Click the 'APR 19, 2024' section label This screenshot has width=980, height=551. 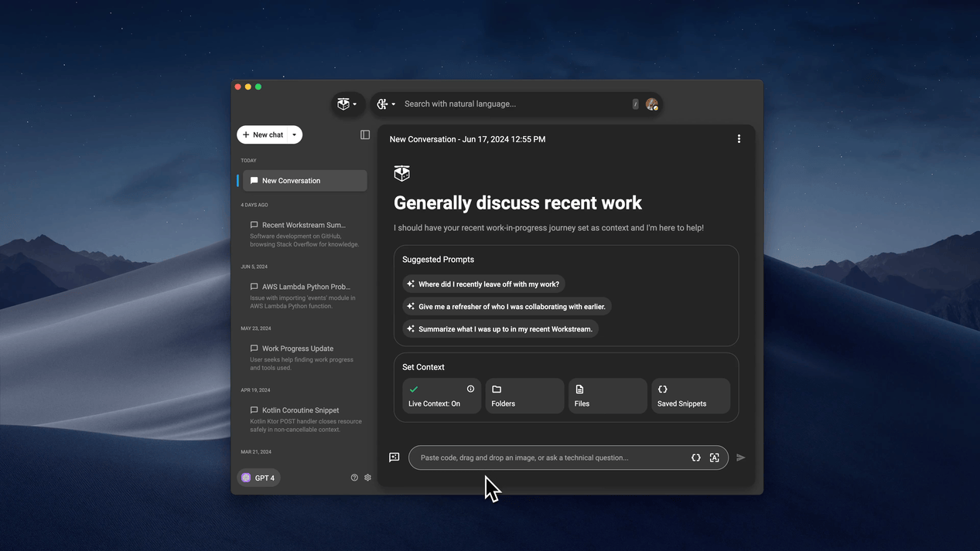[x=255, y=390]
